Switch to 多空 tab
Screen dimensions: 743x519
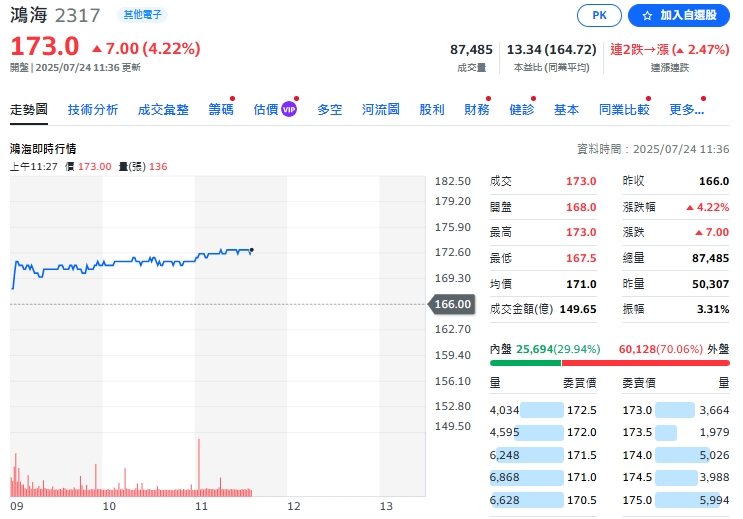pos(330,109)
